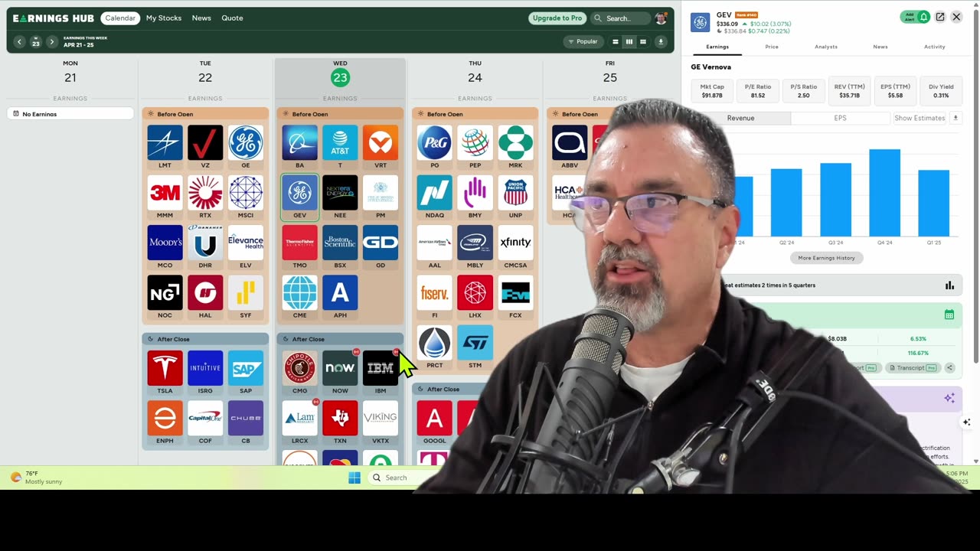Open Quote in the navigation

tap(232, 18)
